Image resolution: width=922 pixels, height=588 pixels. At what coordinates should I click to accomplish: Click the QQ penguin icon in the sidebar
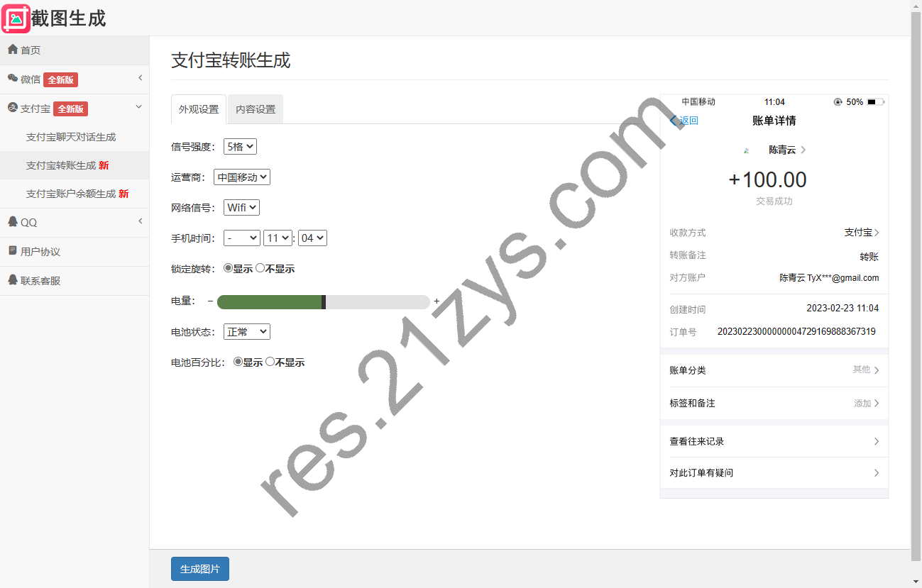pos(13,221)
